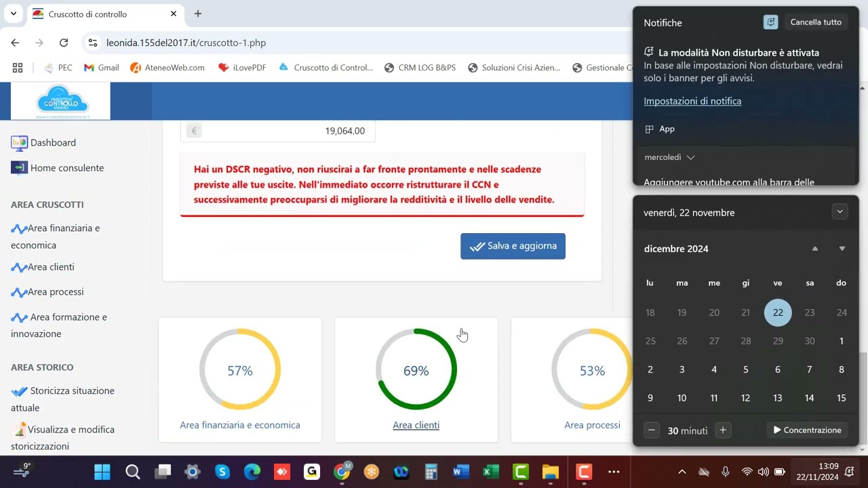Click the Cancella tutto button
868x488 pixels.
click(816, 22)
